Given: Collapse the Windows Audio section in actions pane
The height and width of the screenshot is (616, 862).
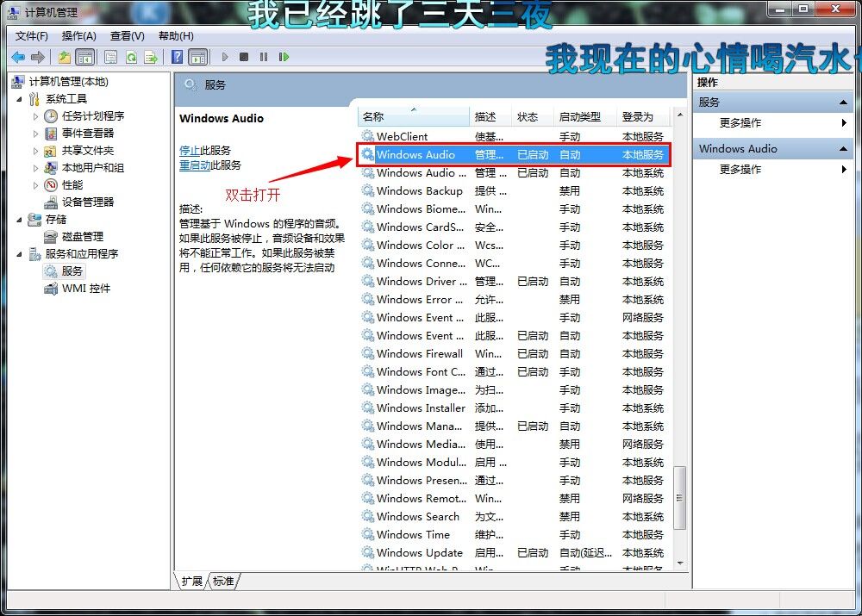Looking at the screenshot, I should pyautogui.click(x=845, y=149).
